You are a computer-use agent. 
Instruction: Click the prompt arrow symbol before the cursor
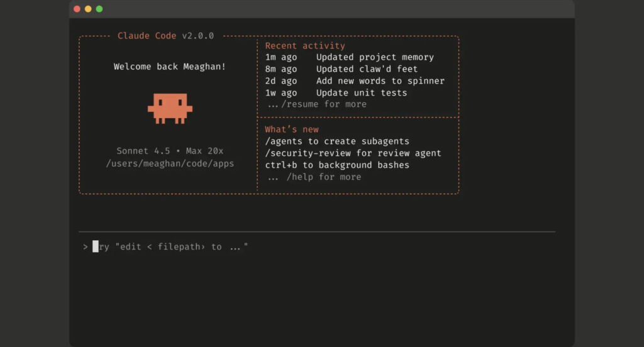(x=85, y=247)
